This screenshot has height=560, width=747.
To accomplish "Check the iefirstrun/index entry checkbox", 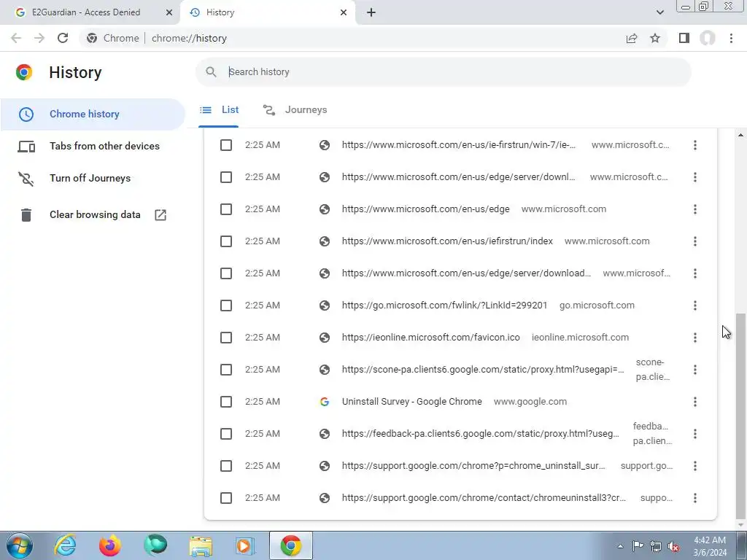I will tap(226, 241).
